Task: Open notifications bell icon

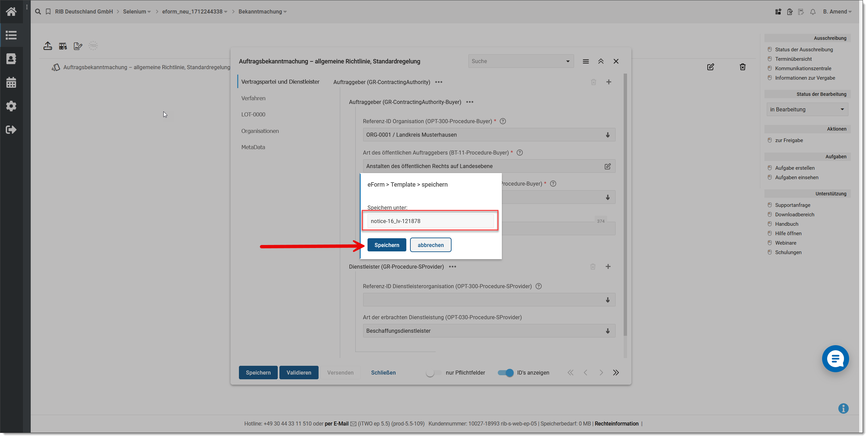Action: click(813, 12)
